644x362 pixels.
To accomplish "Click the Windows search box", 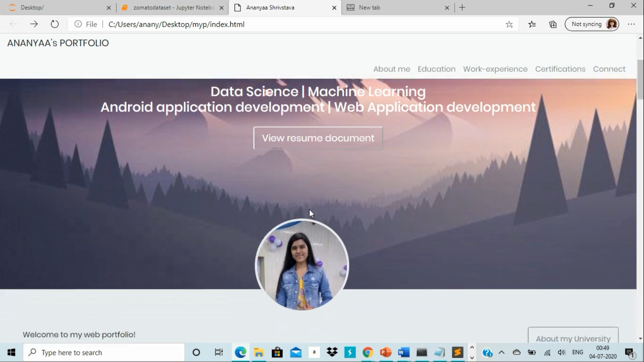I will pos(104,353).
